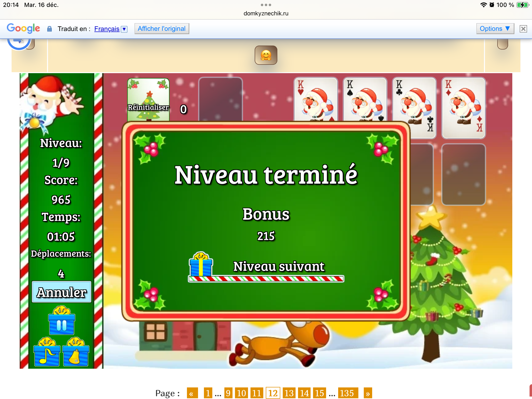Expand the translate Options dropdown
Viewport: 532px width, 399px height.
click(495, 29)
